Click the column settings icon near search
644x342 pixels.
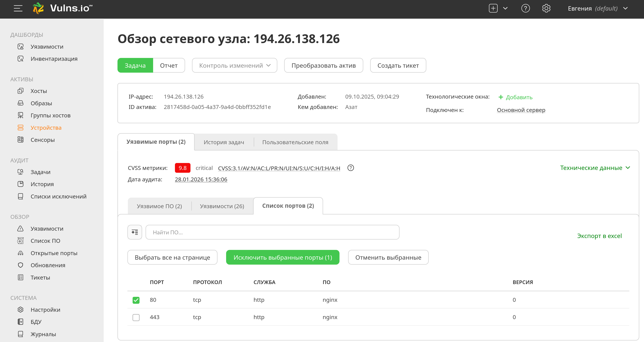135,232
